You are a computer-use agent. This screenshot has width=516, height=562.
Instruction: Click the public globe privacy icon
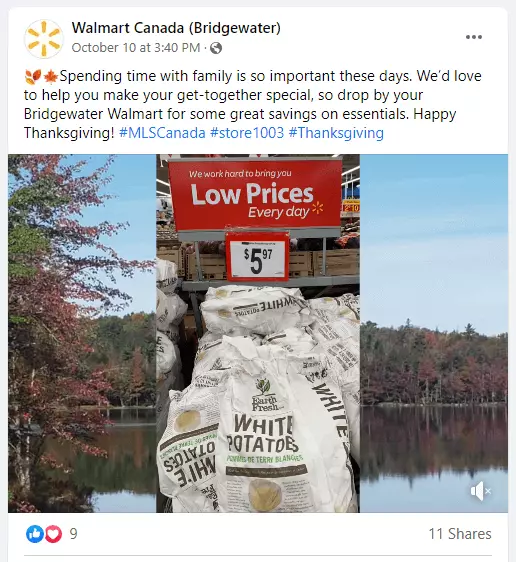[x=216, y=48]
